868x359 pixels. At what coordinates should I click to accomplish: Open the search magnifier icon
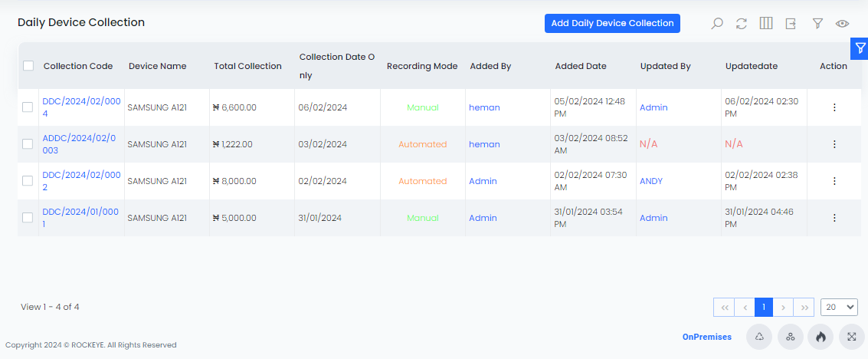click(x=717, y=24)
